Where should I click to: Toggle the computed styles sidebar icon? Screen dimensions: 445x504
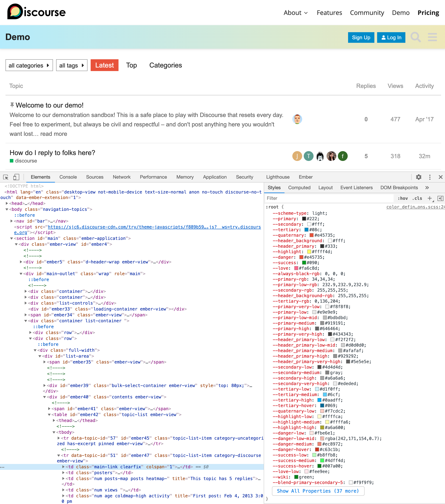(440, 198)
